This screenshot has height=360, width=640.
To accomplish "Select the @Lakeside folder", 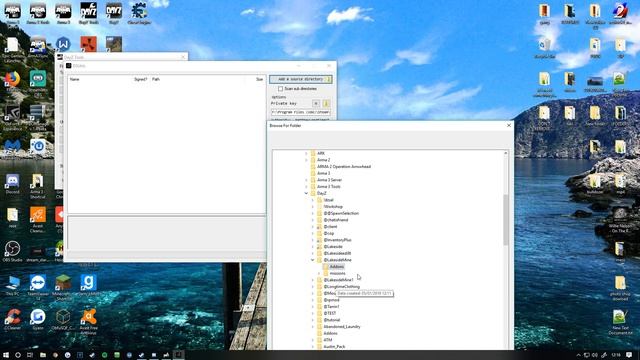I will (x=333, y=247).
